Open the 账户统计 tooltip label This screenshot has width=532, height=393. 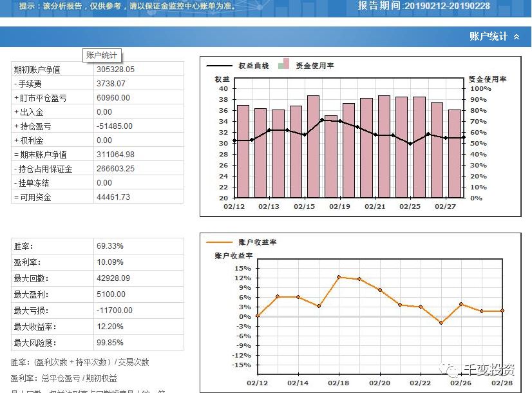tap(101, 55)
